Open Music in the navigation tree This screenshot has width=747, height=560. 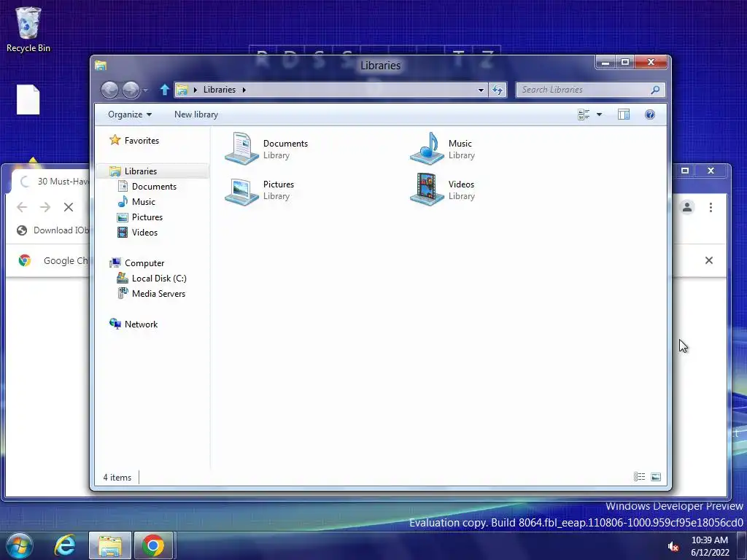tap(144, 201)
